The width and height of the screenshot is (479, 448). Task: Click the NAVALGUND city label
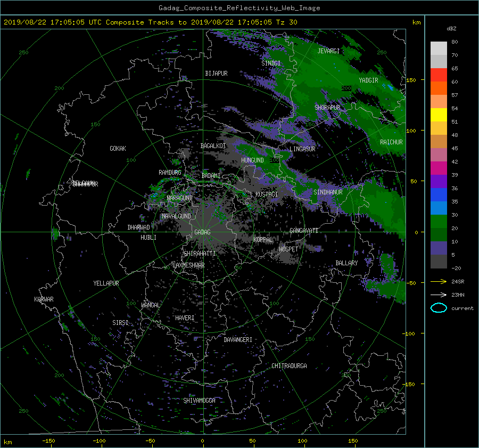point(176,216)
